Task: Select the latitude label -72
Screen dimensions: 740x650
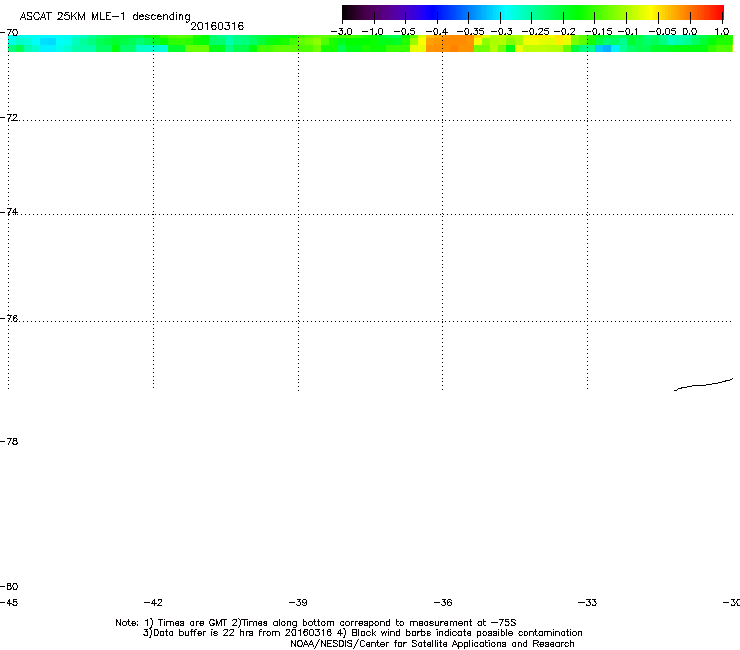Action: pos(9,117)
